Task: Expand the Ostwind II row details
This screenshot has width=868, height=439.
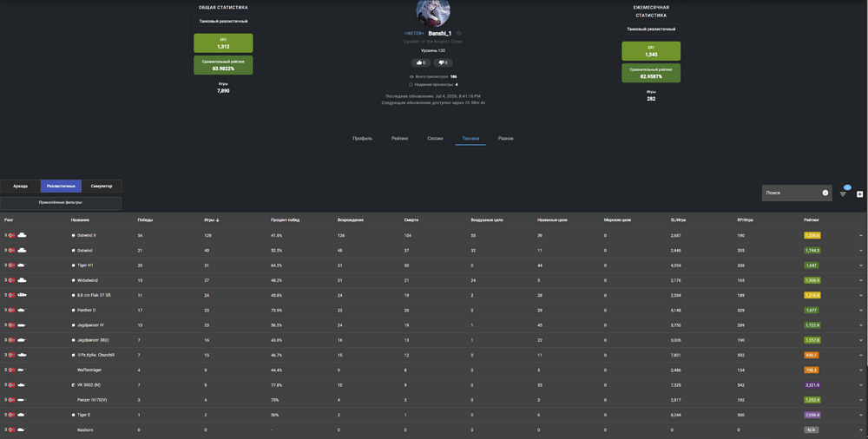Action: tap(861, 235)
